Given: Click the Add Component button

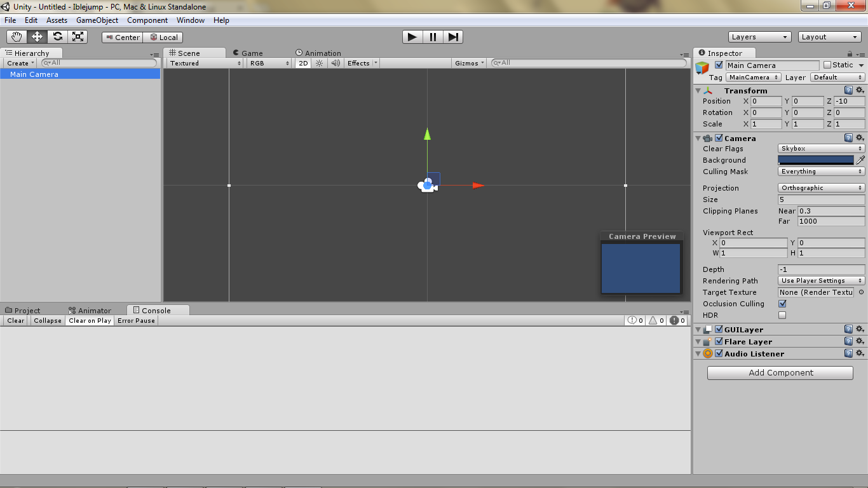Looking at the screenshot, I should 780,372.
